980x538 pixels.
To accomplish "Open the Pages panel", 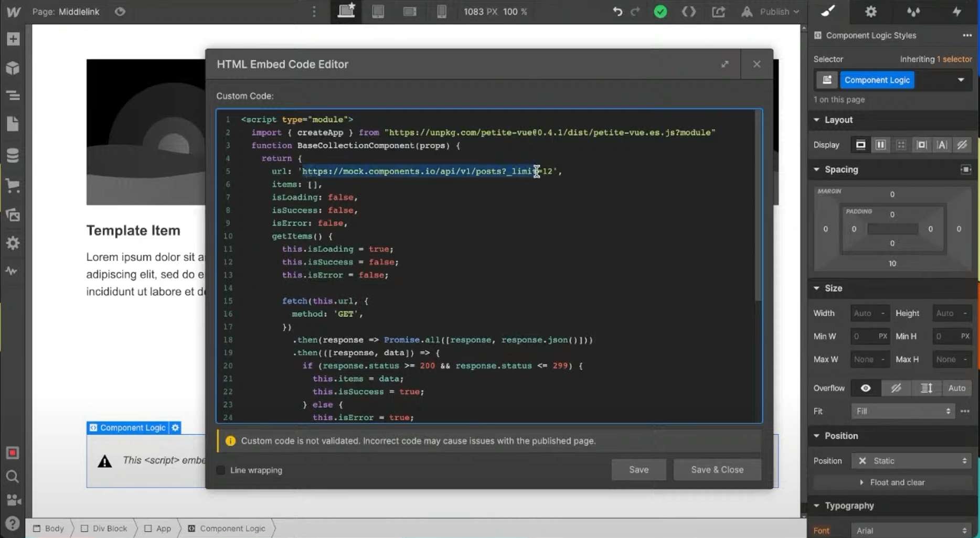I will point(13,124).
